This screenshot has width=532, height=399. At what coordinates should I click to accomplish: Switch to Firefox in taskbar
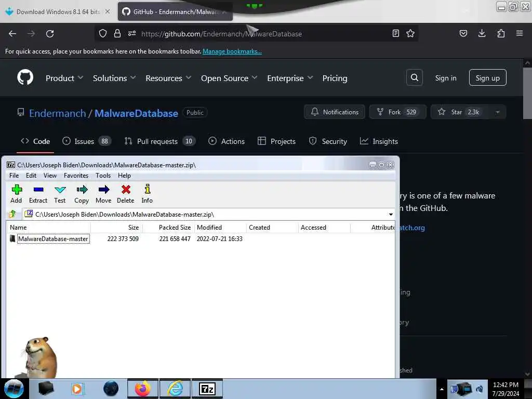click(143, 389)
